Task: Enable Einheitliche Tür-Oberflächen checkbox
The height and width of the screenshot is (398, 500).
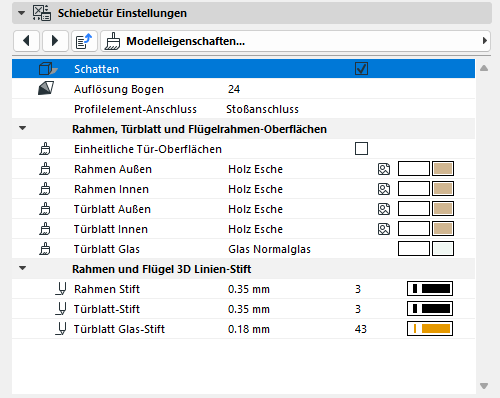Action: (361, 149)
